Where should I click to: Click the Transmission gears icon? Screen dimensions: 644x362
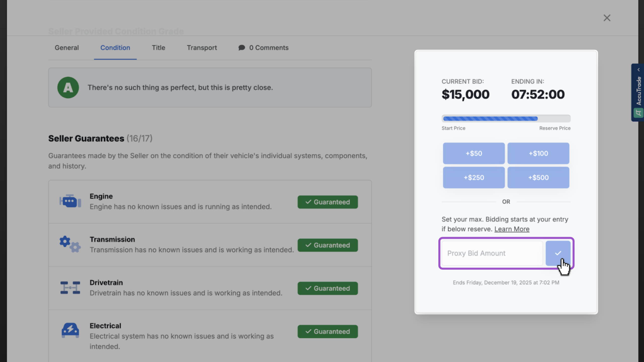[70, 244]
